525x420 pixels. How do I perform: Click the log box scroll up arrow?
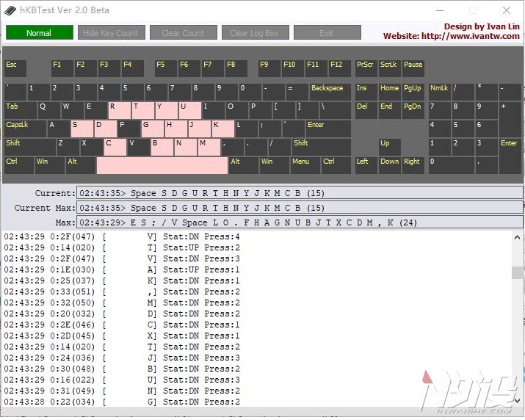tap(517, 237)
